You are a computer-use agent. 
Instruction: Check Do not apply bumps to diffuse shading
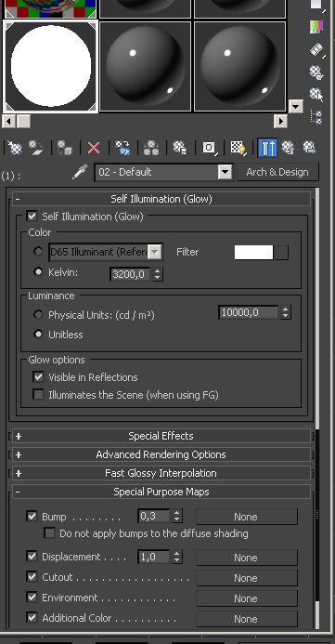[x=49, y=533]
